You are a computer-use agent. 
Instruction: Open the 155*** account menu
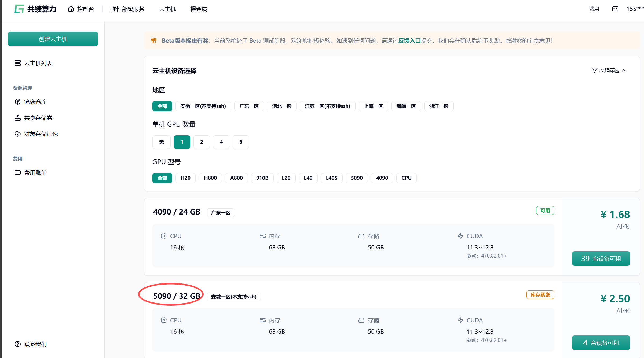(634, 9)
